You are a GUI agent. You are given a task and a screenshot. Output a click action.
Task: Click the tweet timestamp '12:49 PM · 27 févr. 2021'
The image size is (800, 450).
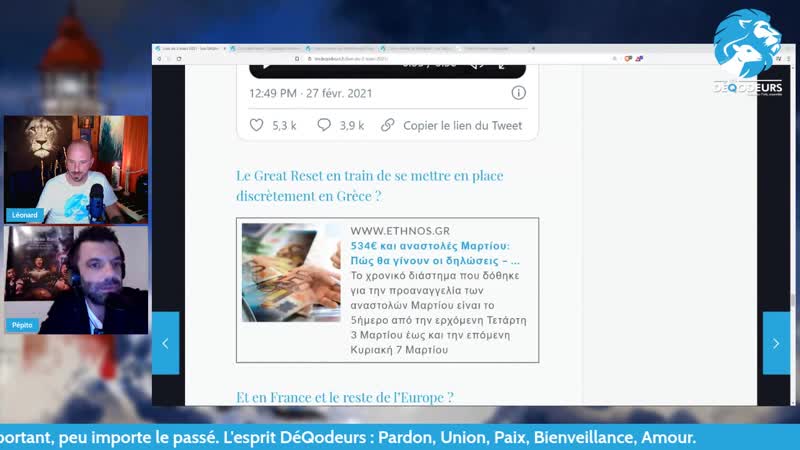[311, 93]
